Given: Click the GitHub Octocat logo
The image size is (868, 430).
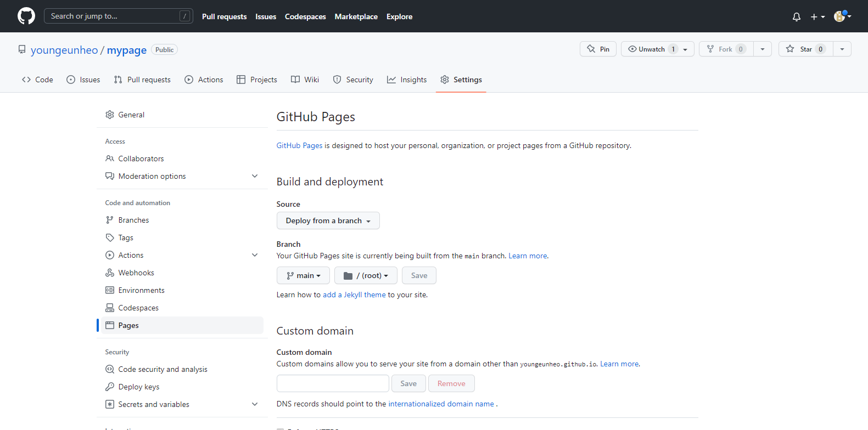Looking at the screenshot, I should 26,16.
